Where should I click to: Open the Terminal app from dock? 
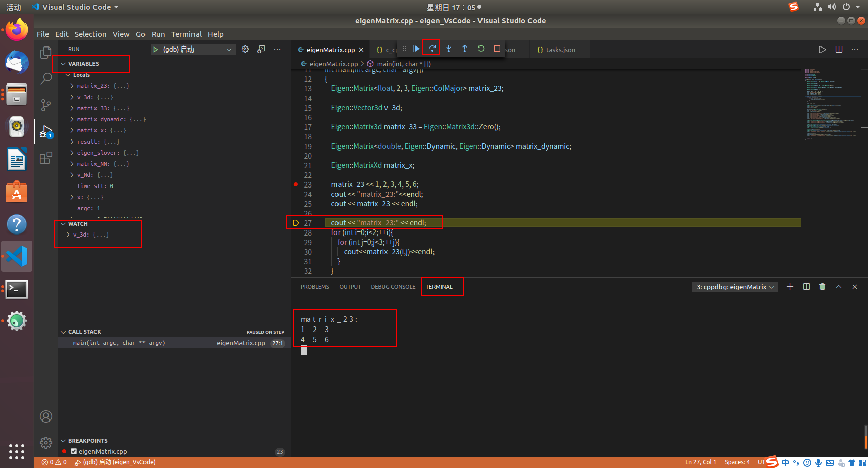pos(17,289)
